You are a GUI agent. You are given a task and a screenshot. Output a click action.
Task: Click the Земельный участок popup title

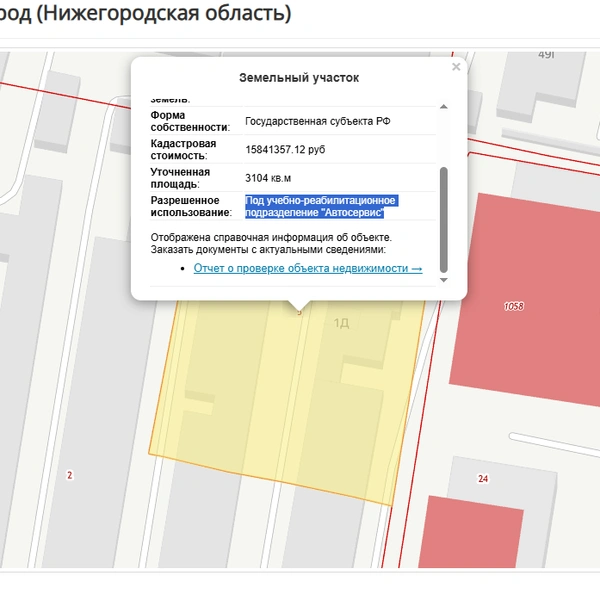pyautogui.click(x=299, y=78)
